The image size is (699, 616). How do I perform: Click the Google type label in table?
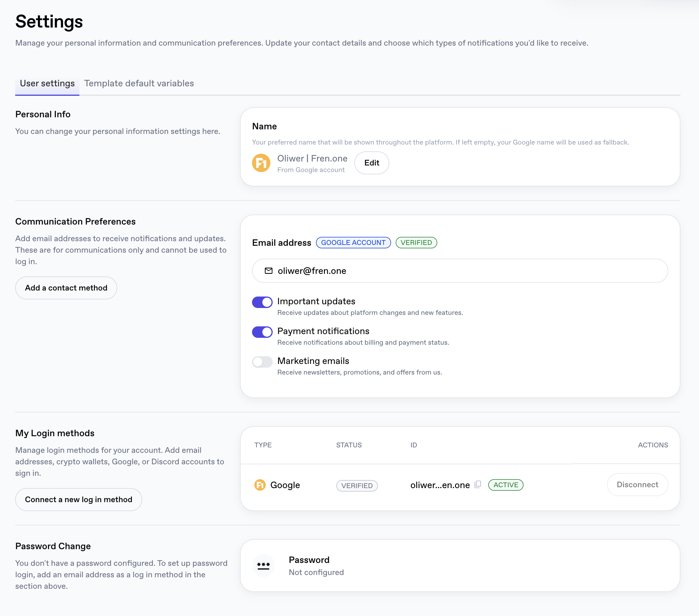pos(285,485)
